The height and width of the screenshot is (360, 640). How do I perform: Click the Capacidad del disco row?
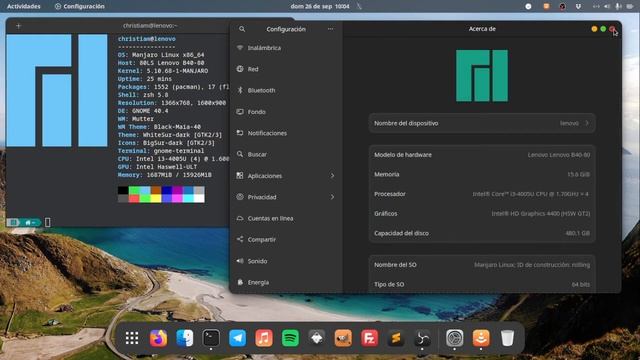click(482, 233)
